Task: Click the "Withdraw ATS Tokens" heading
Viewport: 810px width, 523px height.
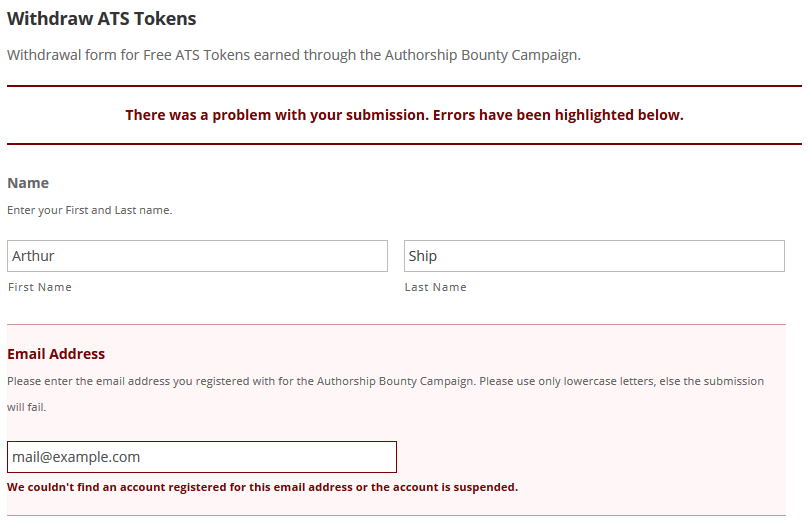Action: pyautogui.click(x=102, y=19)
